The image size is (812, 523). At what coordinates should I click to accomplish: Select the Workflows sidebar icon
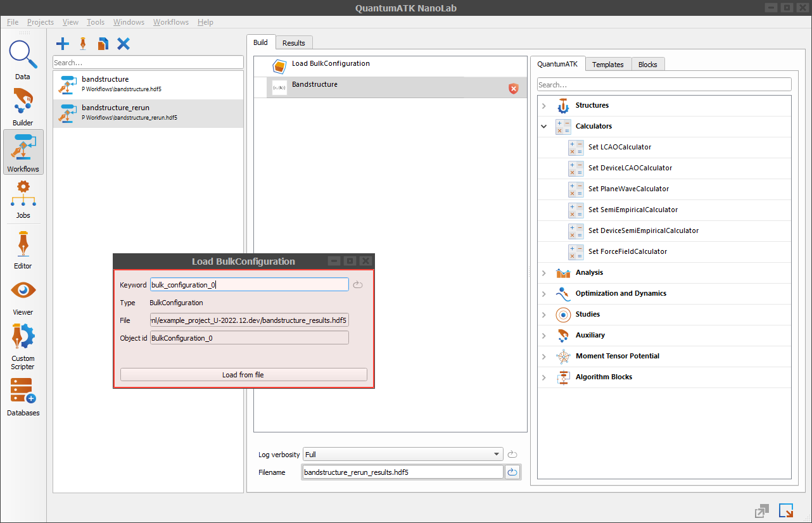click(x=23, y=152)
